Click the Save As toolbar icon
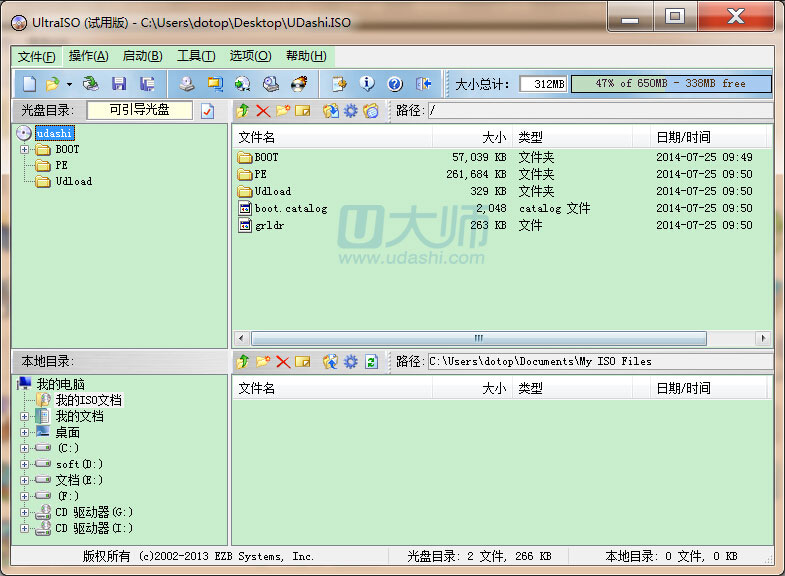The width and height of the screenshot is (785, 576). 147,84
